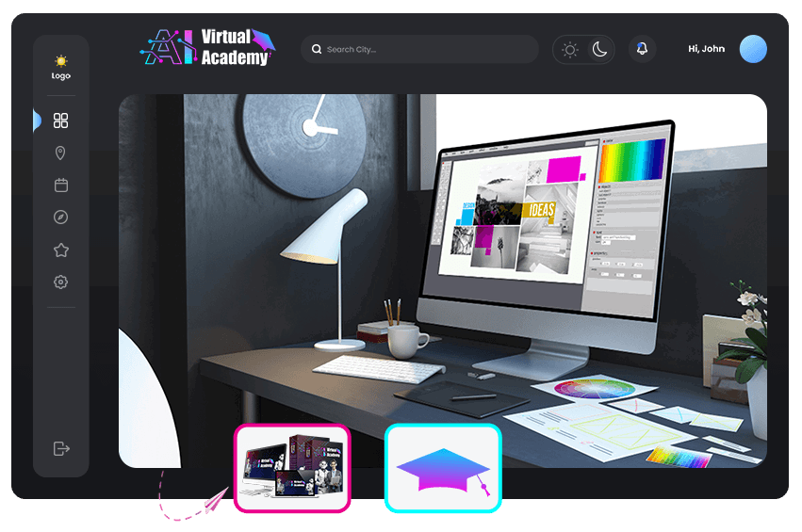802x532 pixels.
Task: Focus the Search City input field
Action: click(424, 50)
